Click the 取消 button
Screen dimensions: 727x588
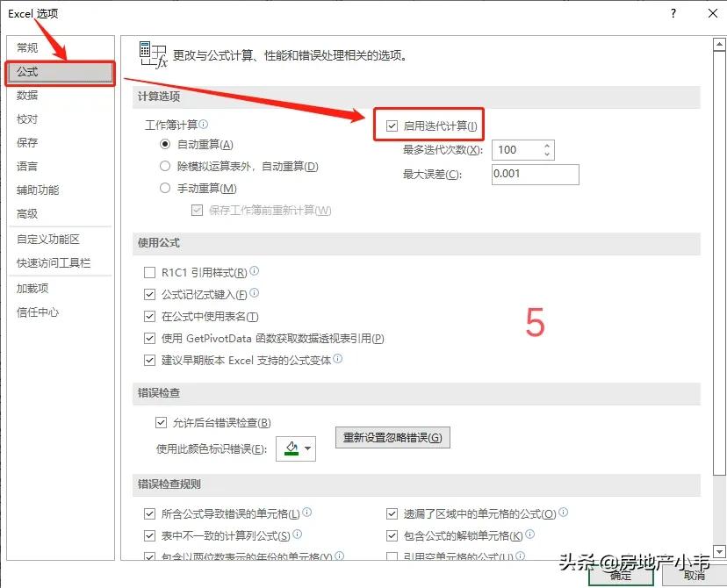pos(695,576)
